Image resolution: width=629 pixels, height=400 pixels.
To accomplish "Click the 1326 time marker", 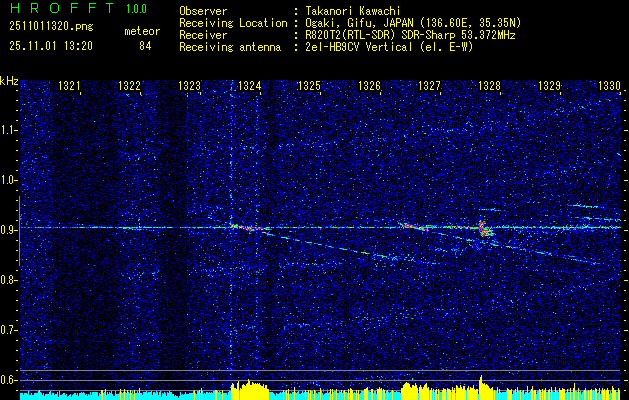I will point(369,85).
